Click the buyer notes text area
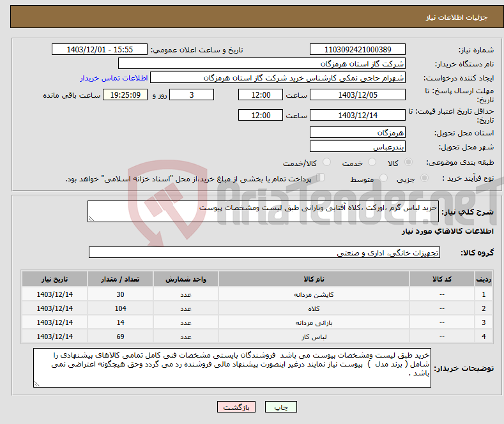Viewport: 504px width, 424px height. [x=232, y=368]
